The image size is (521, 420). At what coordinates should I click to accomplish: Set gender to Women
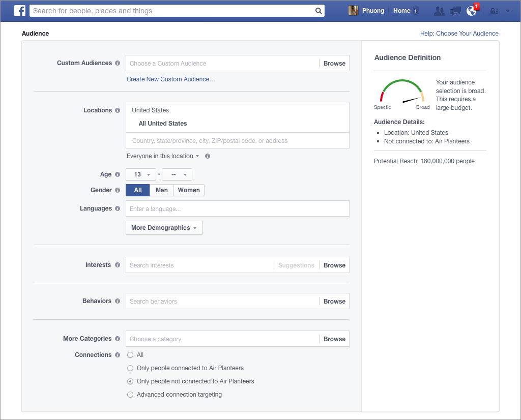coord(189,190)
